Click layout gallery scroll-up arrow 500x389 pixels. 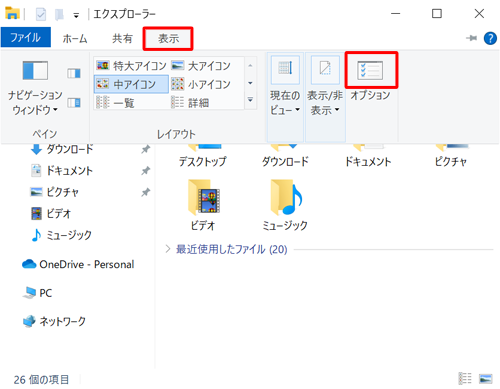pyautogui.click(x=250, y=66)
